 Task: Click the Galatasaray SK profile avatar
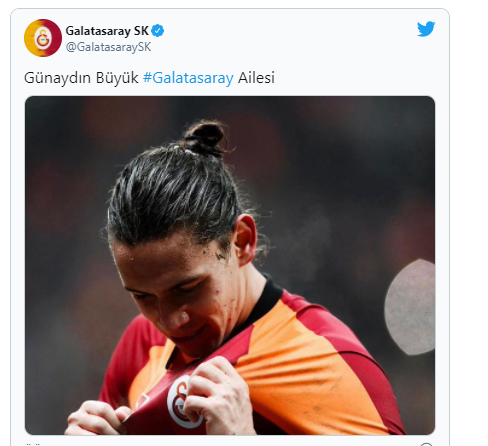click(x=43, y=38)
